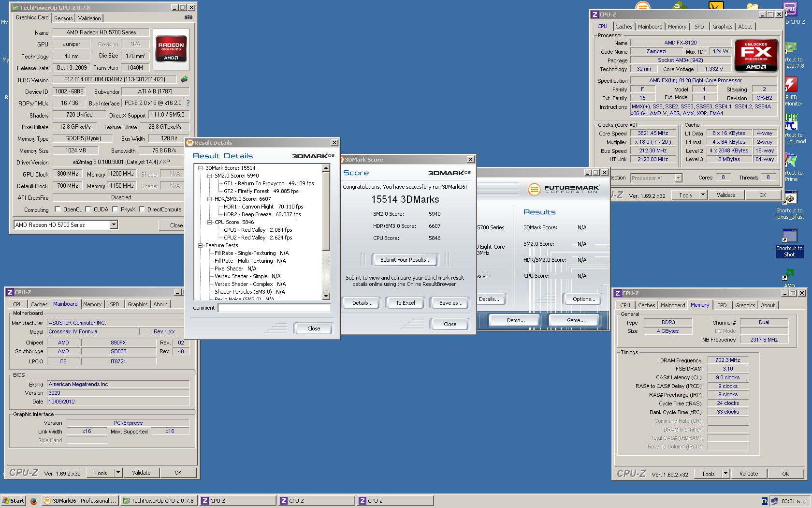Screen dimensions: 812x508
Task: Open the Super Pi mod desktop shortcut
Action: click(x=791, y=122)
